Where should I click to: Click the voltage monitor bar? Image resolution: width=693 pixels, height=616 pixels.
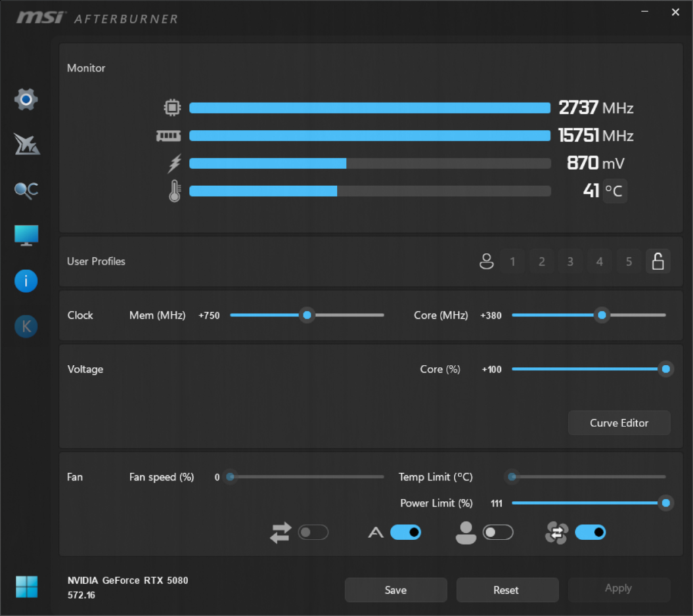coord(370,163)
